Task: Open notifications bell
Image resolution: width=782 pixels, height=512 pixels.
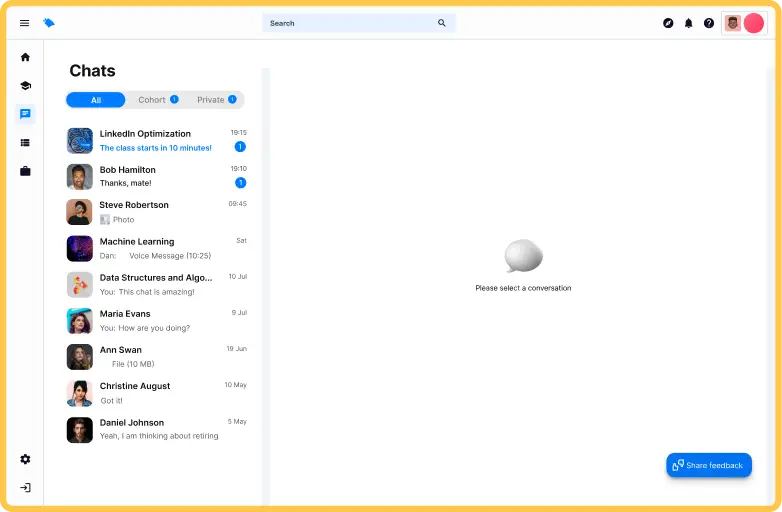Action: pyautogui.click(x=689, y=23)
